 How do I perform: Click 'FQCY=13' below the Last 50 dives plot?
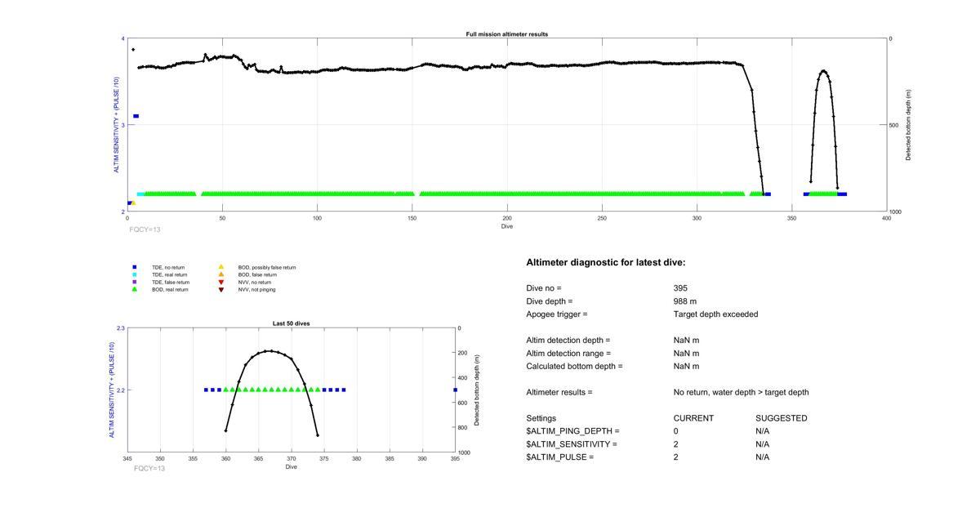[149, 469]
